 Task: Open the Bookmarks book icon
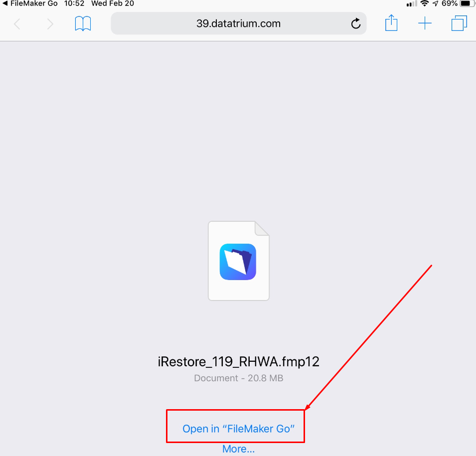[83, 23]
